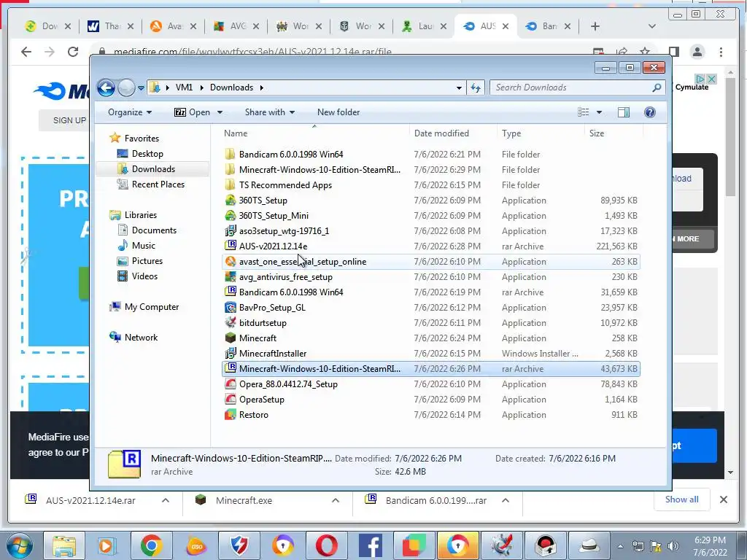Expand the Open button dropdown arrow
747x560 pixels.
point(220,112)
